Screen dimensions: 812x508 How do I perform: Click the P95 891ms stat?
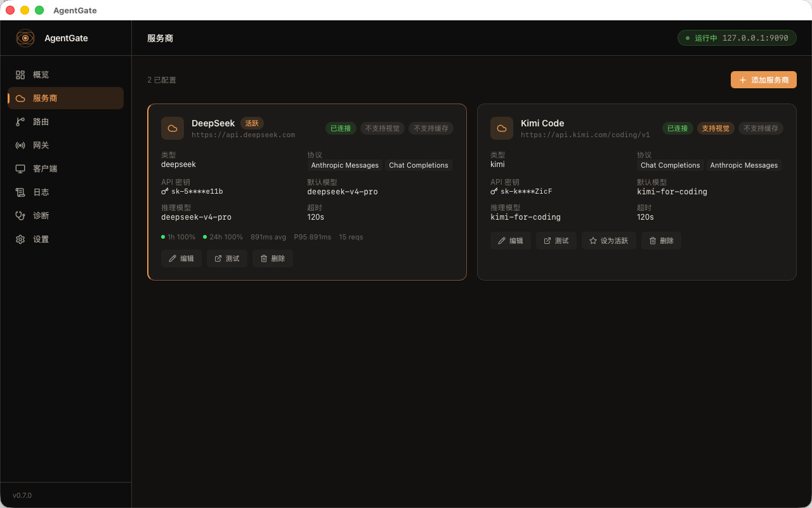click(313, 237)
